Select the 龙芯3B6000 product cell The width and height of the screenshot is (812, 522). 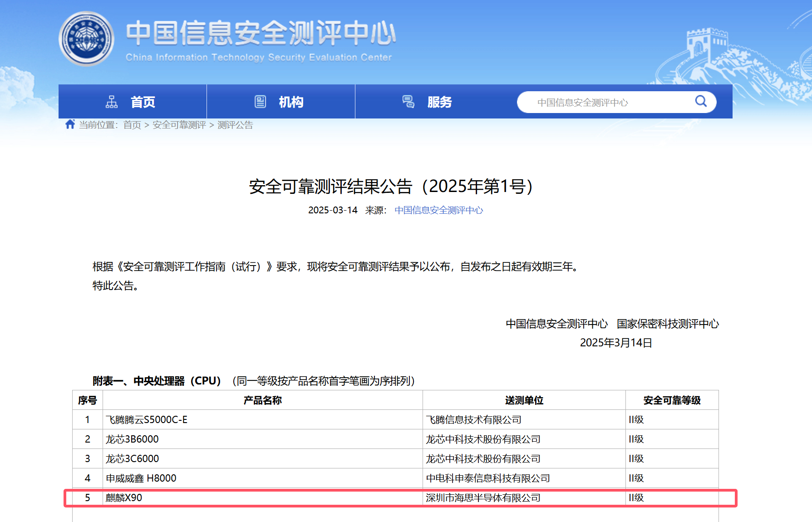click(132, 439)
